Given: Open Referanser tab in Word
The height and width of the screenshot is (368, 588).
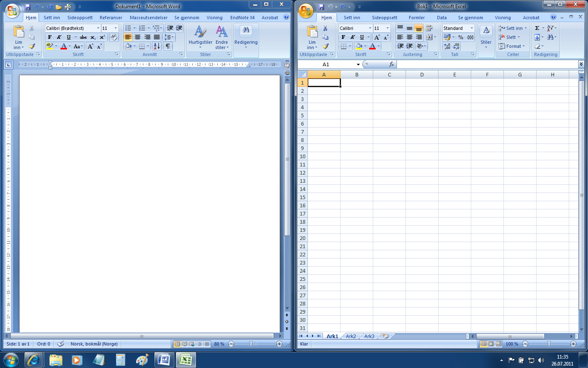Looking at the screenshot, I should click(x=111, y=18).
